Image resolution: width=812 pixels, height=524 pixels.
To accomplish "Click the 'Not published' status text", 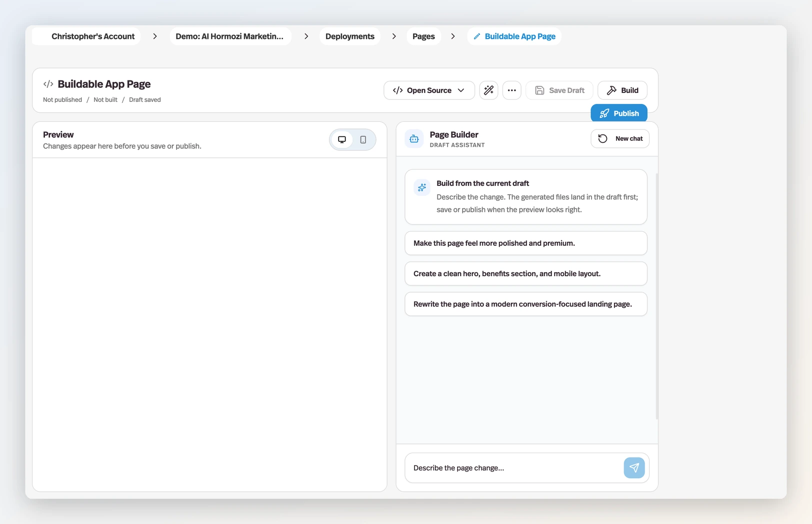I will (62, 100).
